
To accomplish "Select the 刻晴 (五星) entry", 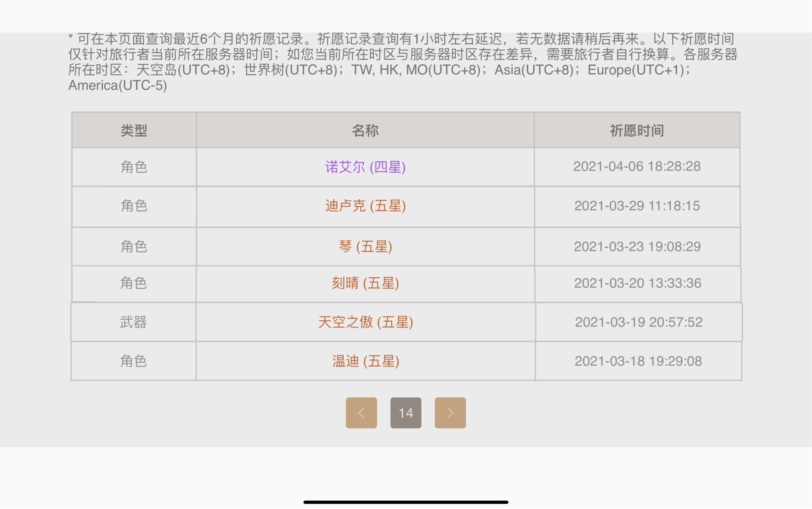I will coord(366,283).
